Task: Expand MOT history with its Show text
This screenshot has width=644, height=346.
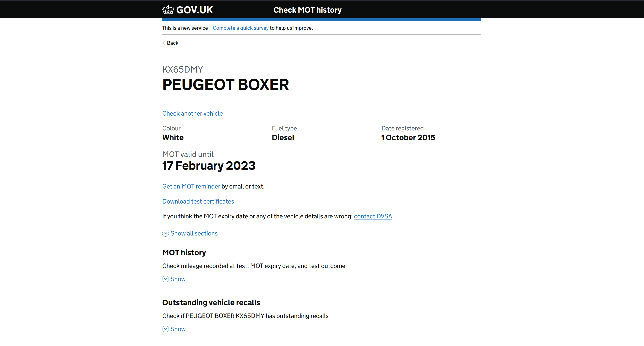Action: coord(178,279)
